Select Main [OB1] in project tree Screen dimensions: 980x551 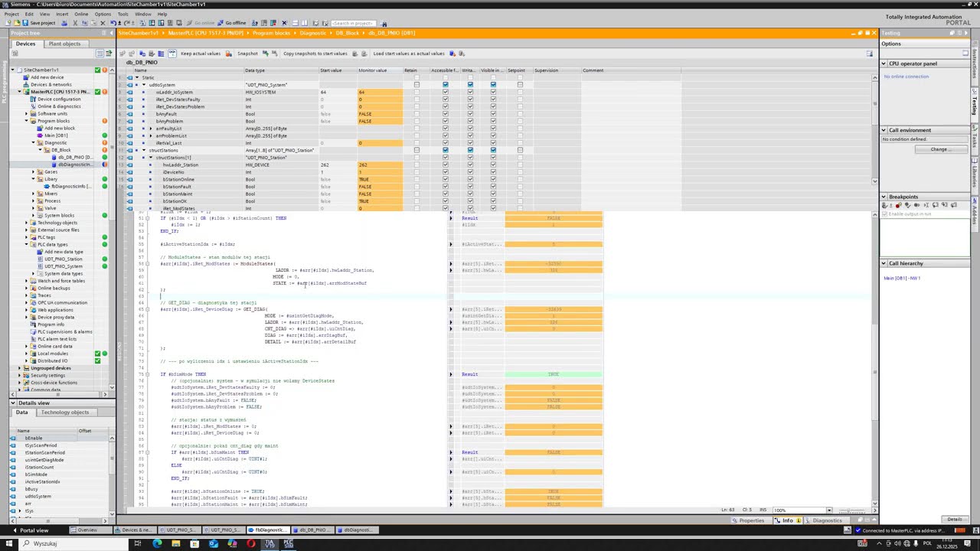tap(56, 135)
